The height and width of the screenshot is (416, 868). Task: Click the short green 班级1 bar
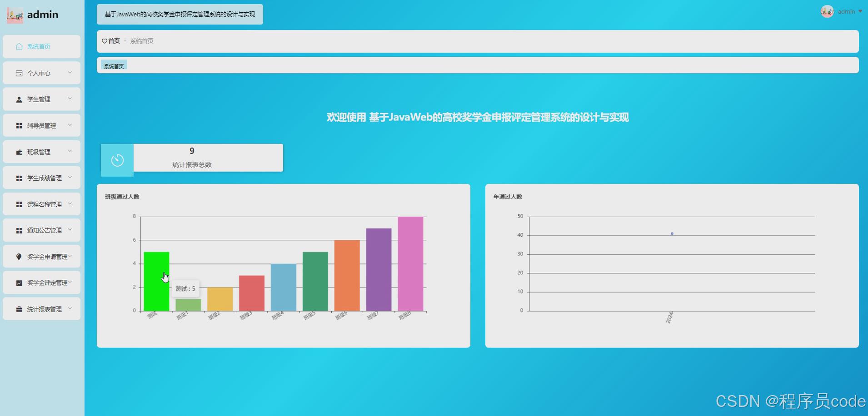(x=188, y=305)
